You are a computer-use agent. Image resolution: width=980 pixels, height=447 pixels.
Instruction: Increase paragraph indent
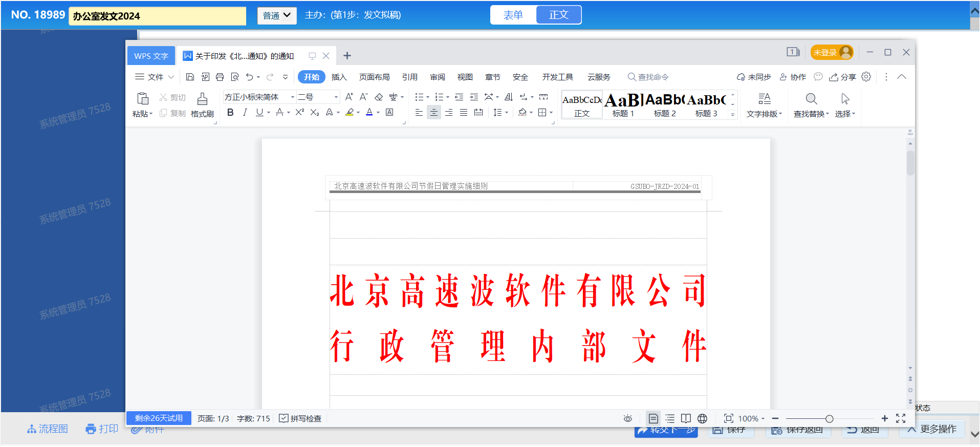tap(474, 97)
